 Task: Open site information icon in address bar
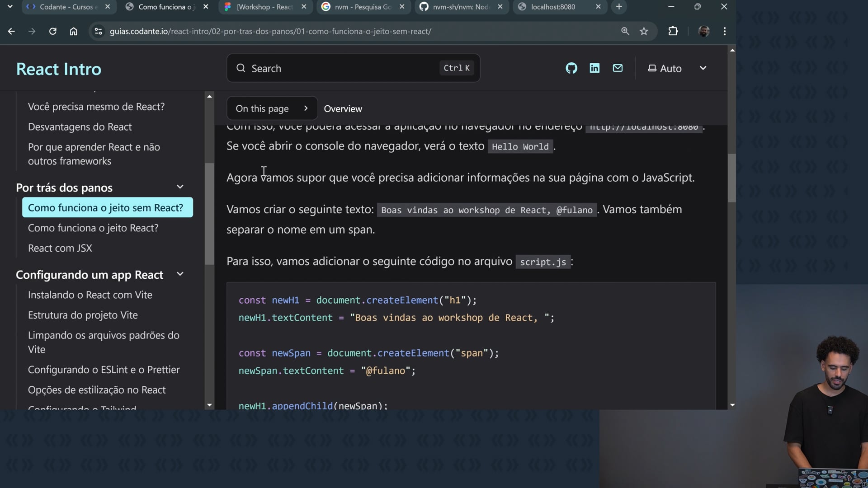coord(98,31)
